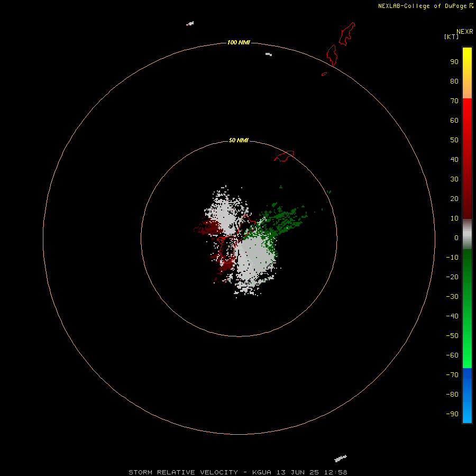This screenshot has width=476, height=476.
Task: Click the 20 value on the velocity scale
Action: click(454, 198)
